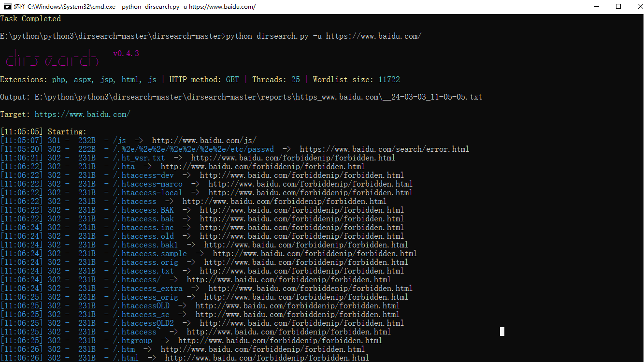Click the /etc/passwd result path
Screen dimensions: 644x362
click(194, 149)
